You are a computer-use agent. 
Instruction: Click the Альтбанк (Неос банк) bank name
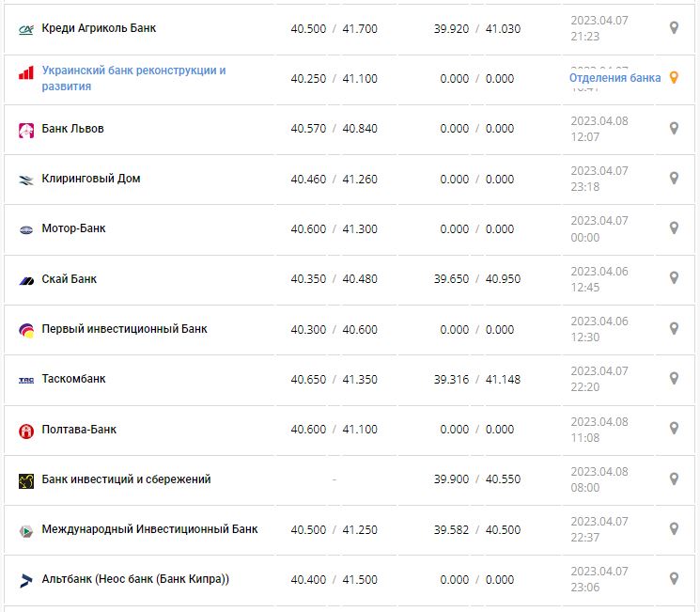[135, 579]
